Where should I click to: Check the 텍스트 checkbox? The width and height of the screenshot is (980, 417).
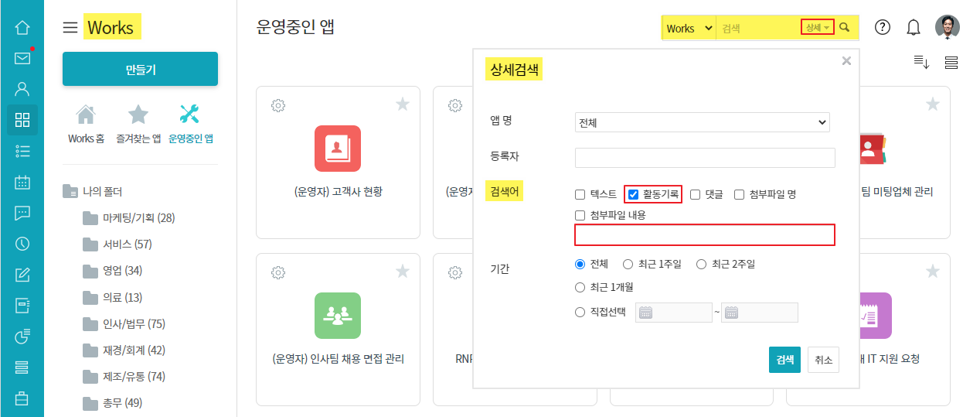[580, 194]
